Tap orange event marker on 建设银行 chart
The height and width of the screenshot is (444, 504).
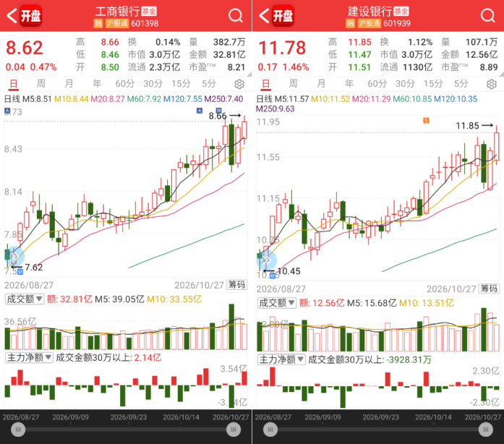(426, 121)
